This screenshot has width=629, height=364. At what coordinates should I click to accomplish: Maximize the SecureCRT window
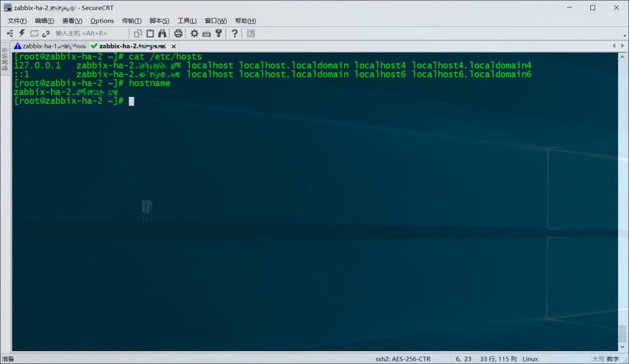593,7
